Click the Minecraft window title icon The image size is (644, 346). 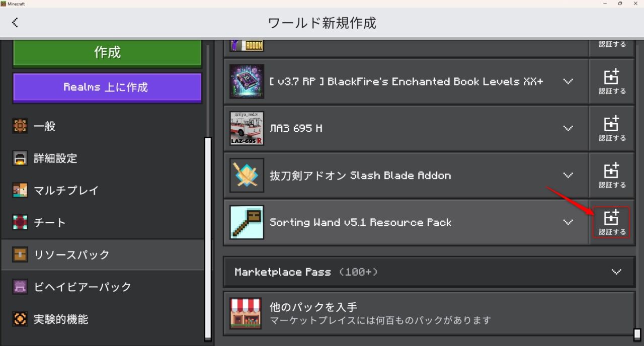(x=4, y=4)
